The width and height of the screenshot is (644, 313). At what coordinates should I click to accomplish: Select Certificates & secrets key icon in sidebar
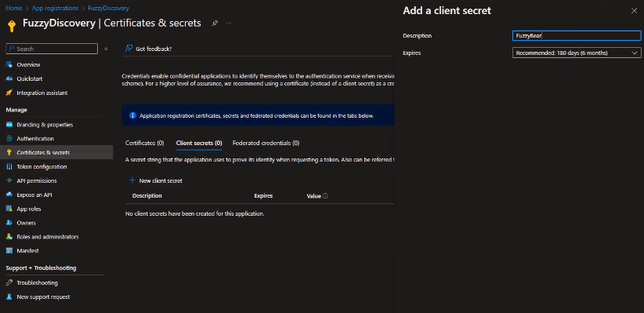(9, 153)
